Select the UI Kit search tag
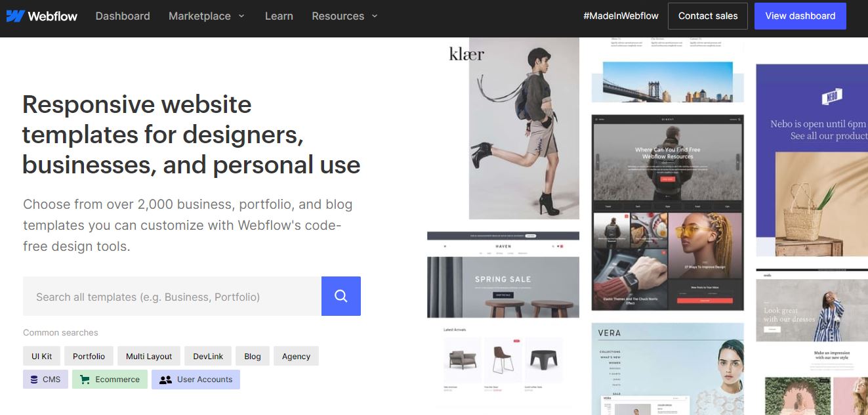 [42, 356]
